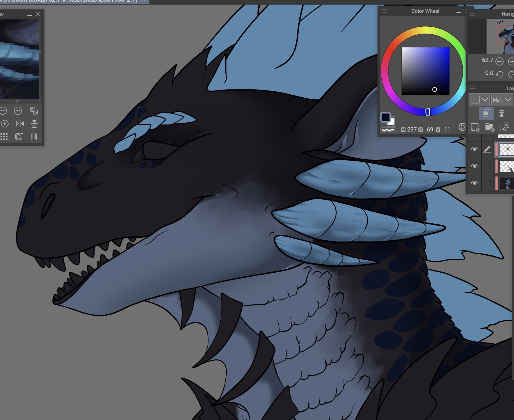This screenshot has height=420, width=514.
Task: Delete the Sub View image with trash icon
Action: pos(34,137)
